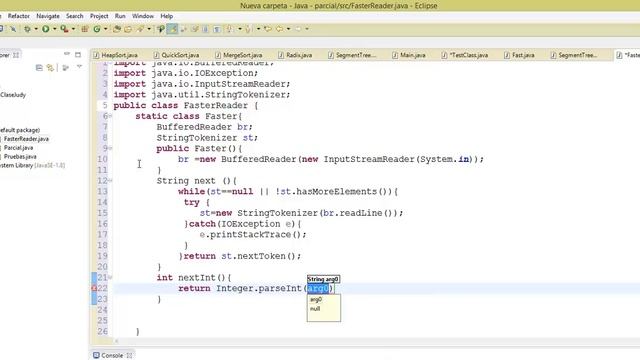Click the Skip All Breakpoints toolbar icon
Viewport: 640px width, 360px height.
[13, 29]
